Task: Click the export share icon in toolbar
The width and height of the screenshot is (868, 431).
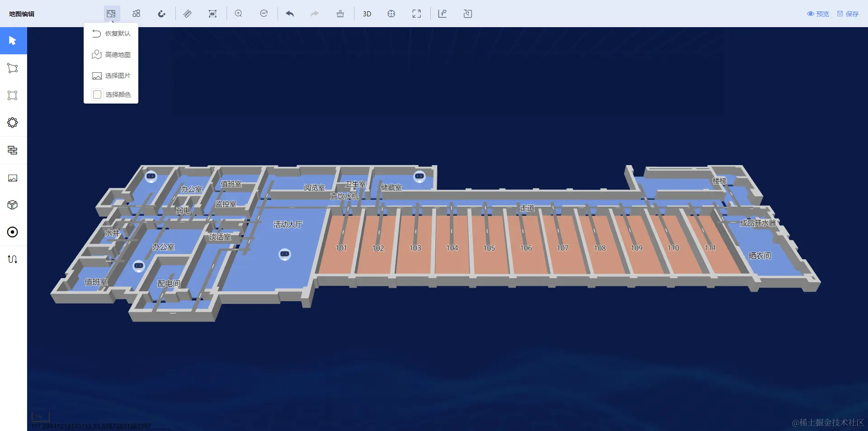Action: [x=443, y=14]
